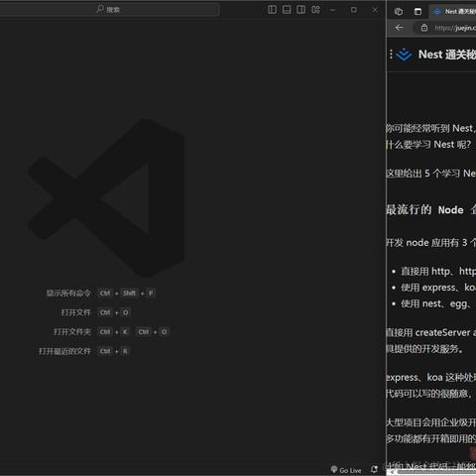Open the notifications bell in VS Code status bar

(374, 469)
